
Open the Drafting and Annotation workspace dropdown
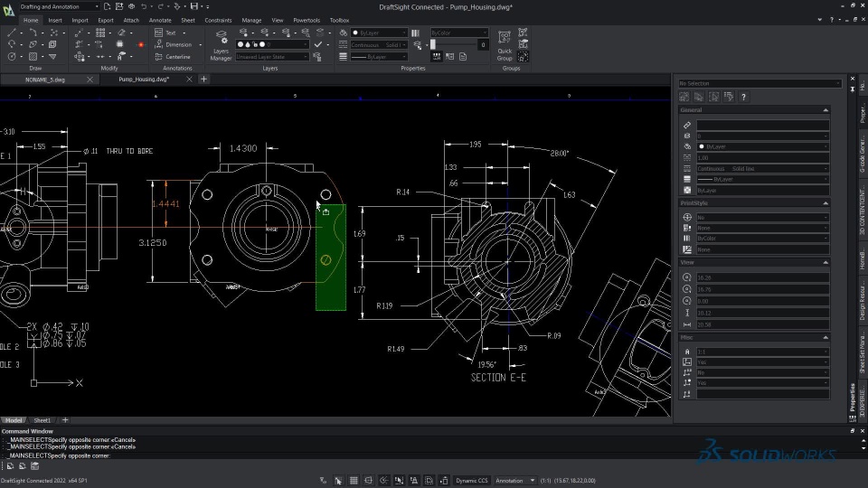[60, 6]
